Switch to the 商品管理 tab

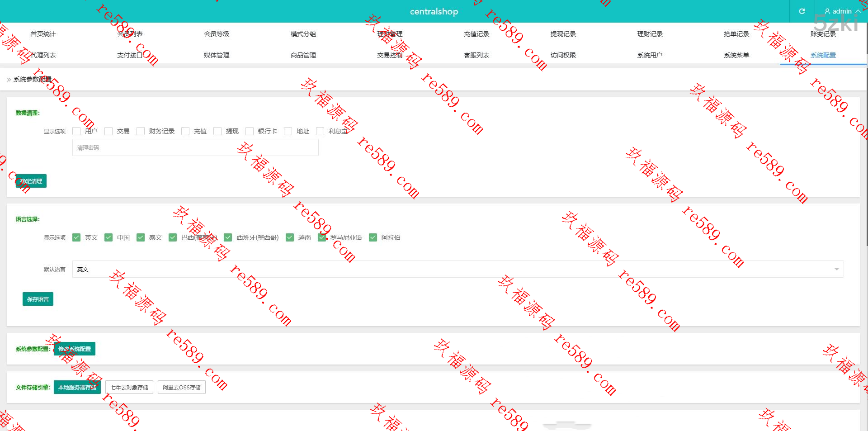click(303, 55)
